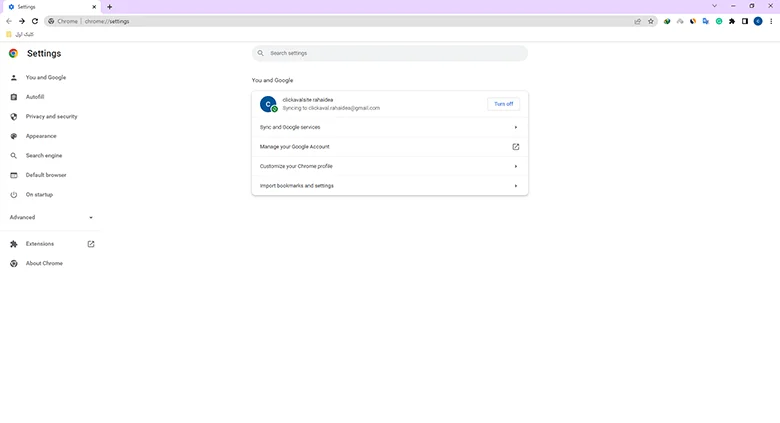Click the dark orange-striped extension icon
This screenshot has height=423, width=780.
coord(693,21)
